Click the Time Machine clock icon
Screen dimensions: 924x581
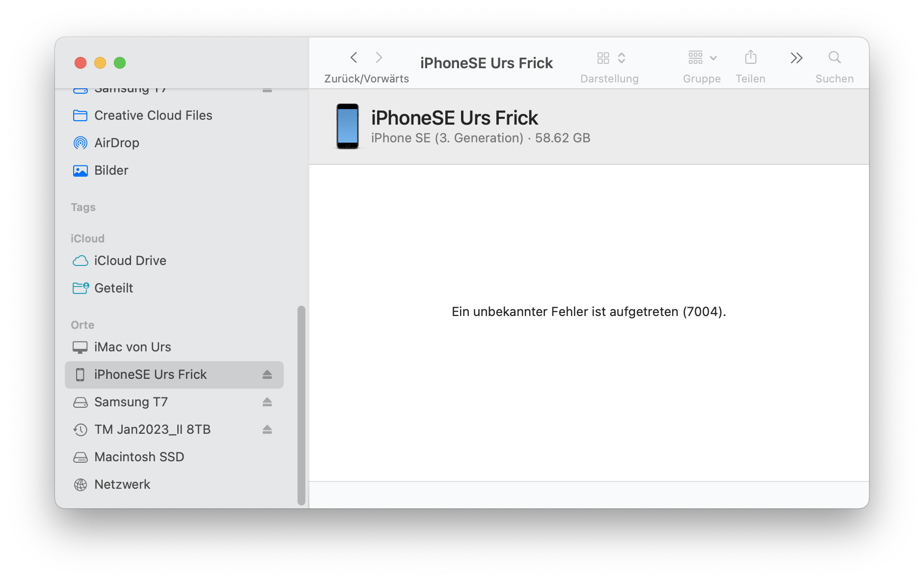(80, 430)
